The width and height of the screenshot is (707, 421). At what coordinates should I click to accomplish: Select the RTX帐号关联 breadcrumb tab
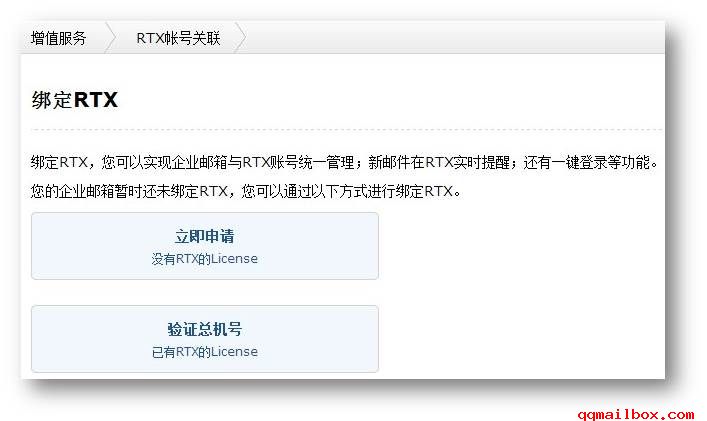pyautogui.click(x=178, y=38)
